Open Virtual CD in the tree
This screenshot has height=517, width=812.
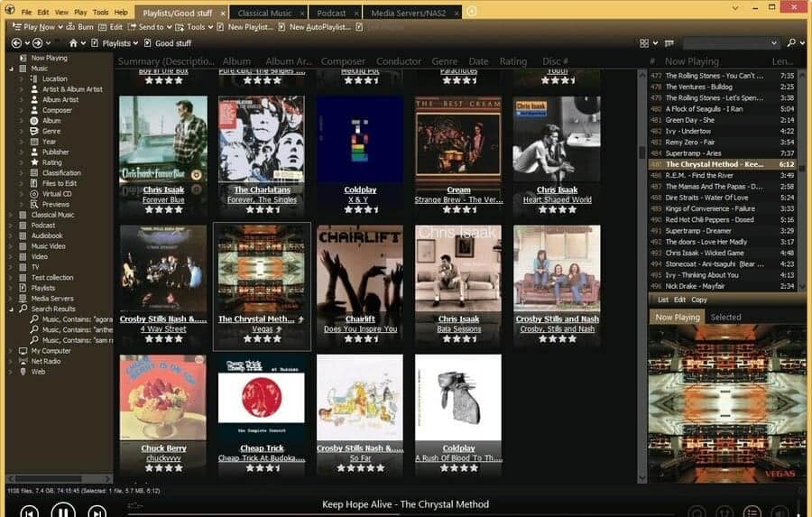(51, 194)
